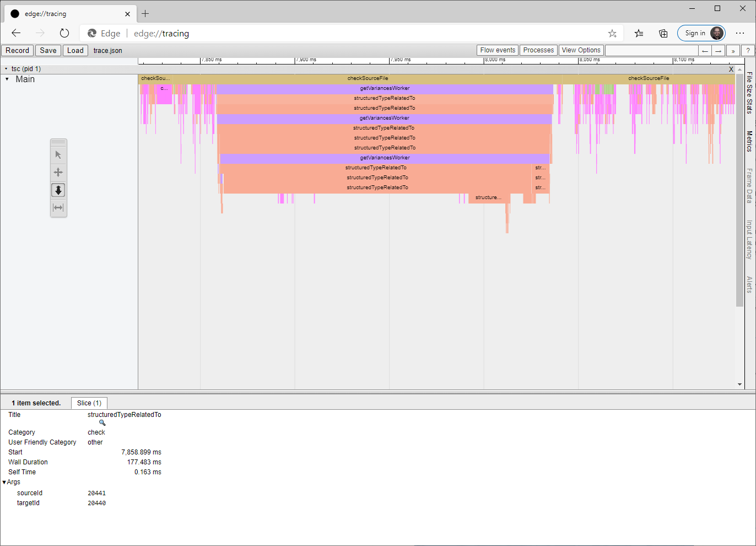Click the mouse mode palette drag handle
Image resolution: width=756 pixels, height=546 pixels.
coord(58,142)
